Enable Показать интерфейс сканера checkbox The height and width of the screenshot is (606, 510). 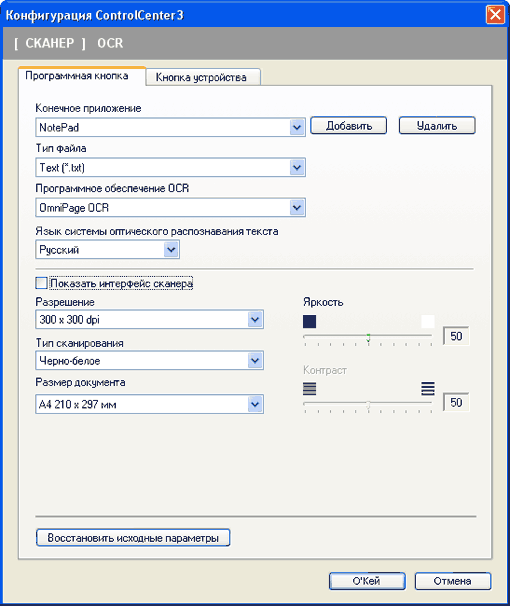41,283
